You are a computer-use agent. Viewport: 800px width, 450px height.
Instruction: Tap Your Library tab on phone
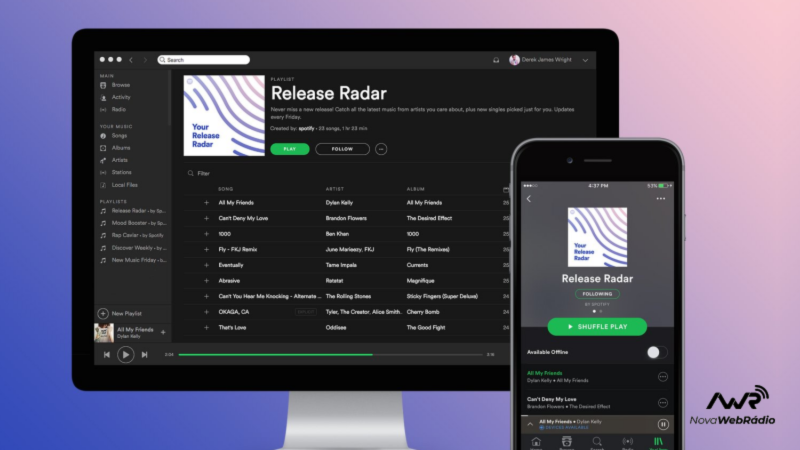pyautogui.click(x=658, y=443)
